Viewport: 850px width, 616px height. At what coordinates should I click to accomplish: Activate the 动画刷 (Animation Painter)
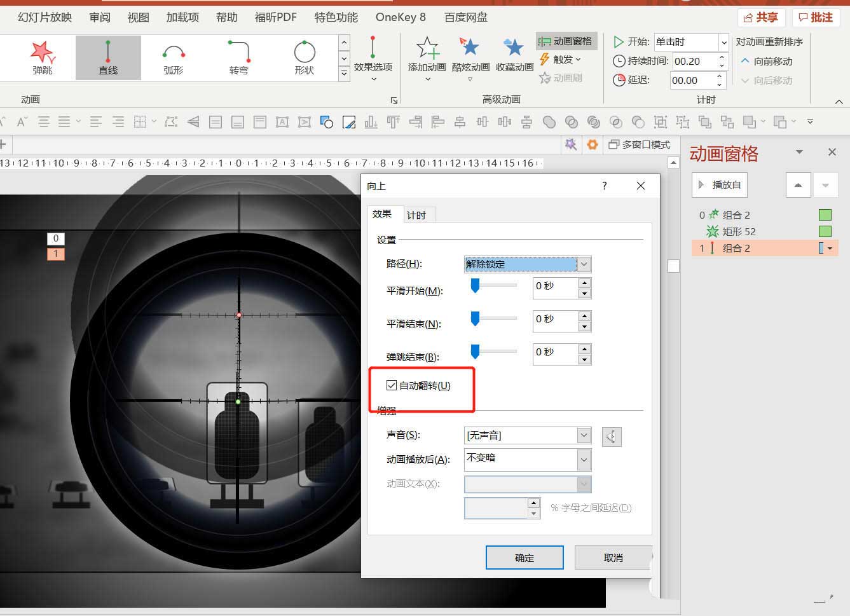click(563, 78)
